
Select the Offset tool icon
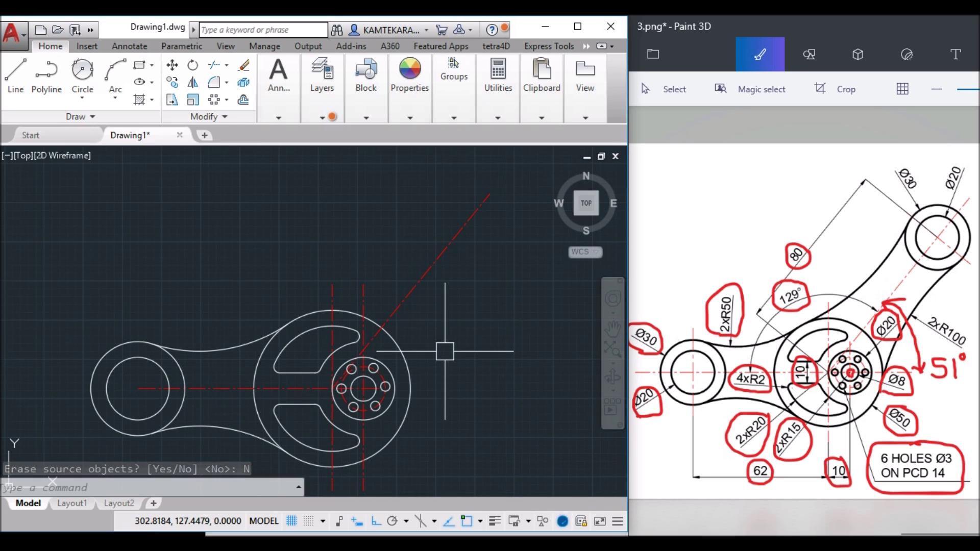point(243,99)
